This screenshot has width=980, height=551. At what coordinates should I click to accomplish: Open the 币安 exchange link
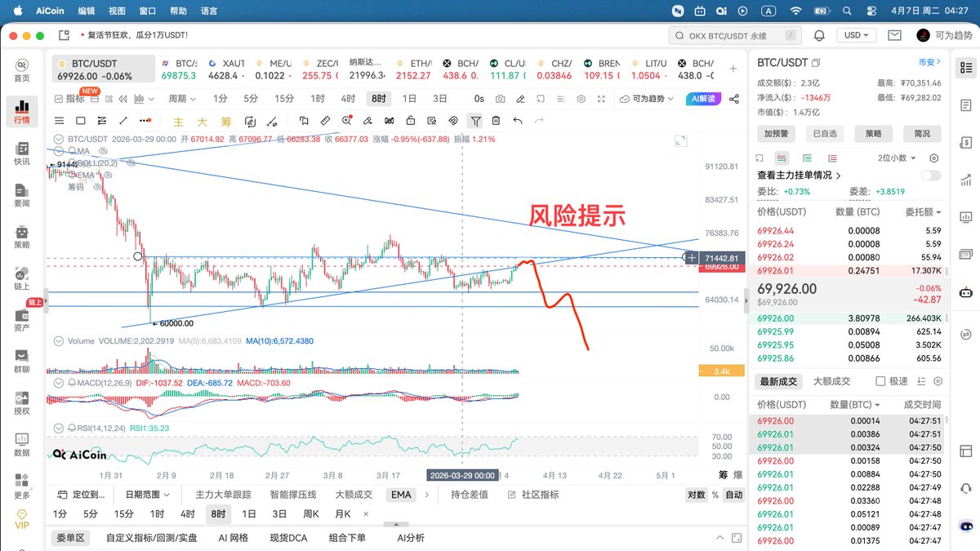coord(929,62)
